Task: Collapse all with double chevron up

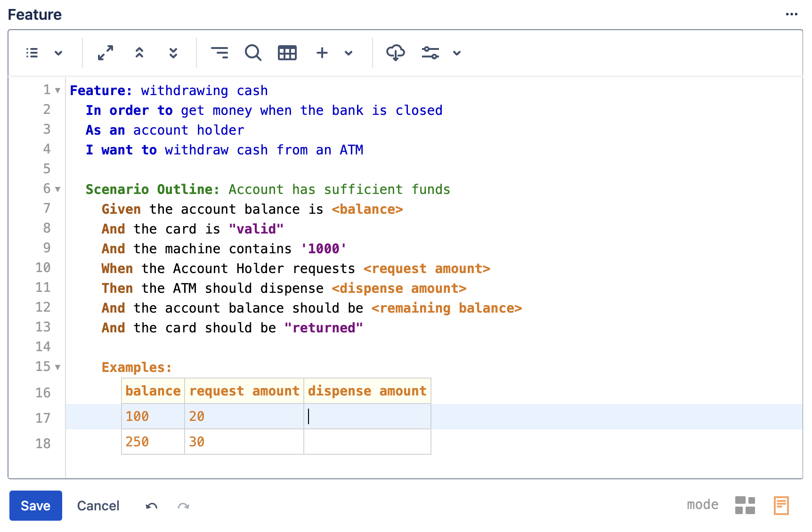Action: tap(139, 53)
